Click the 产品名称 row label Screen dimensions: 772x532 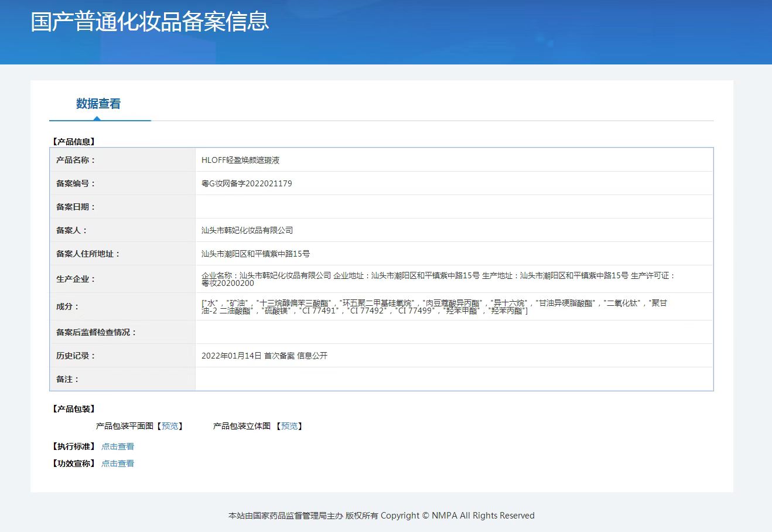[x=76, y=160]
